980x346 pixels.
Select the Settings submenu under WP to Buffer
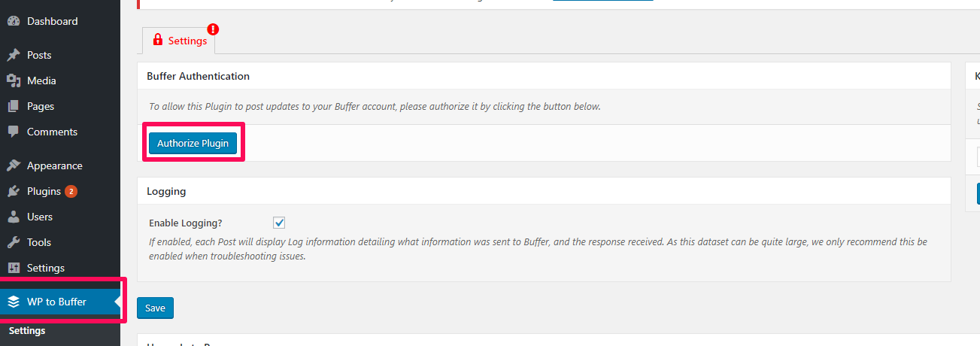pyautogui.click(x=27, y=330)
